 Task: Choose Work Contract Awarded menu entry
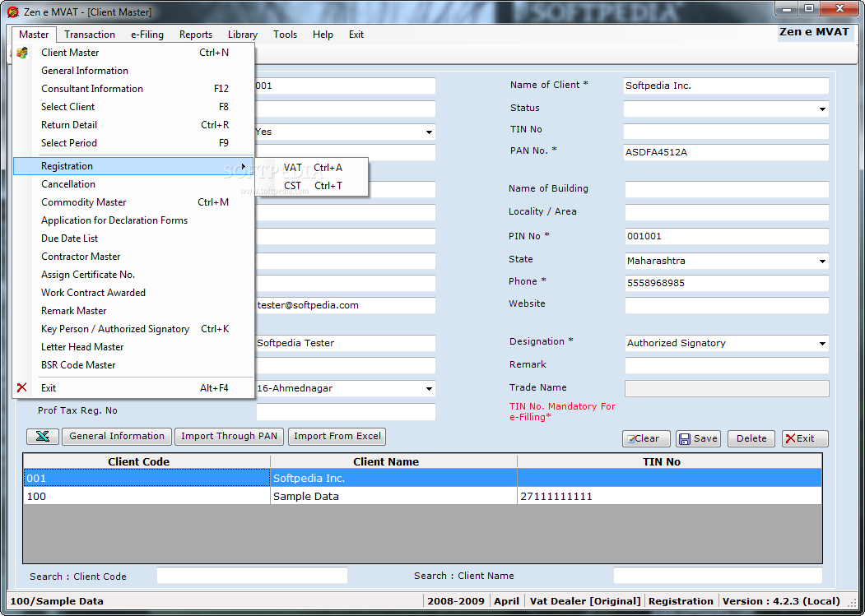tap(133, 293)
